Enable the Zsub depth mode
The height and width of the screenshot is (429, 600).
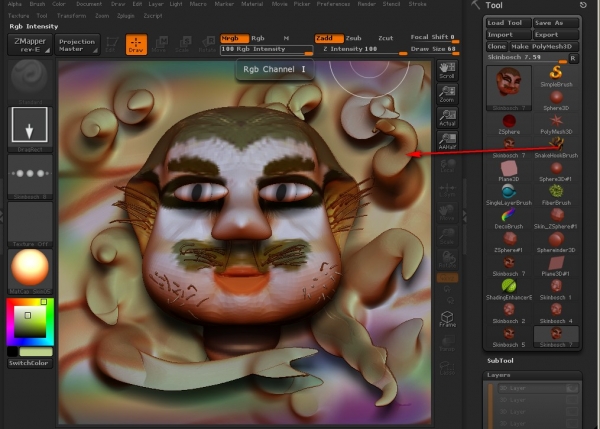pos(353,38)
